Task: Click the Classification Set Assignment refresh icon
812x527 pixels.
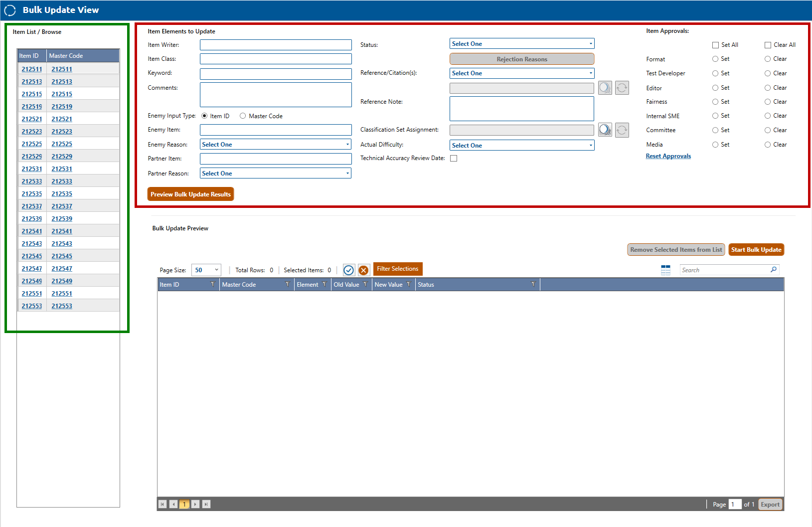Action: (622, 130)
